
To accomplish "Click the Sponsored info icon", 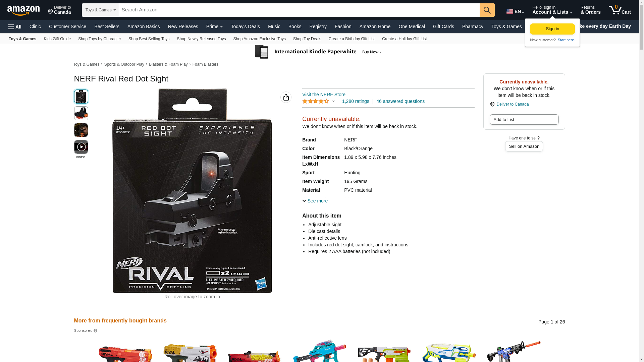I will click(x=96, y=331).
